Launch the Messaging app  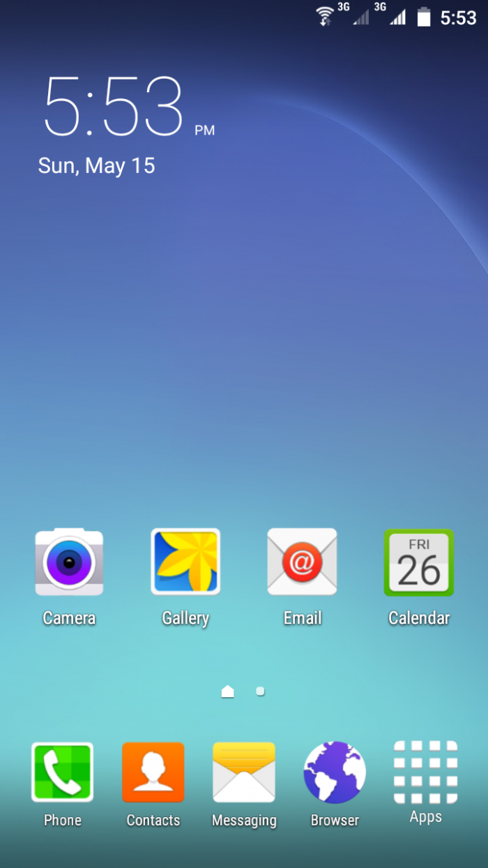[244, 772]
